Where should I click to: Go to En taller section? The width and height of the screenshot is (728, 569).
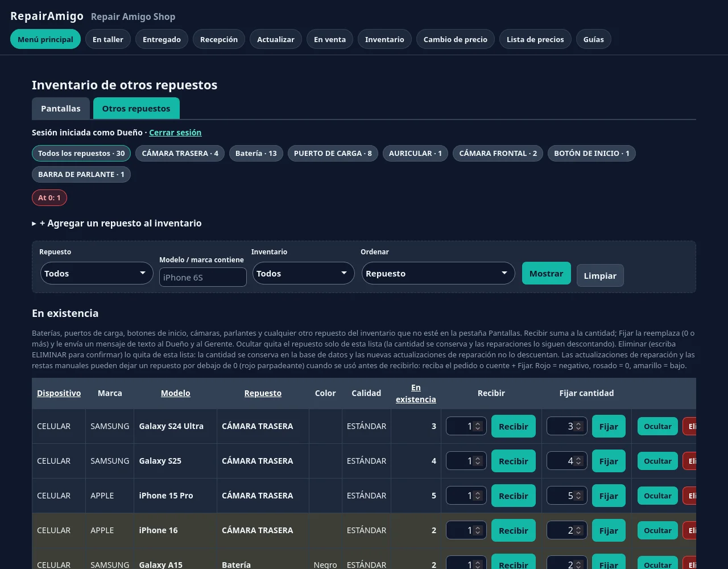click(108, 39)
